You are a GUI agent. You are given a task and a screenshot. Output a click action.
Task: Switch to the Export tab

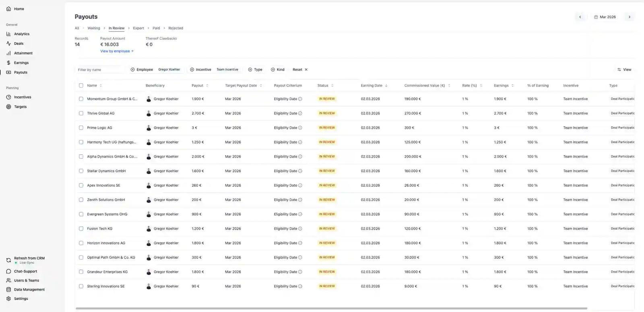(x=138, y=28)
